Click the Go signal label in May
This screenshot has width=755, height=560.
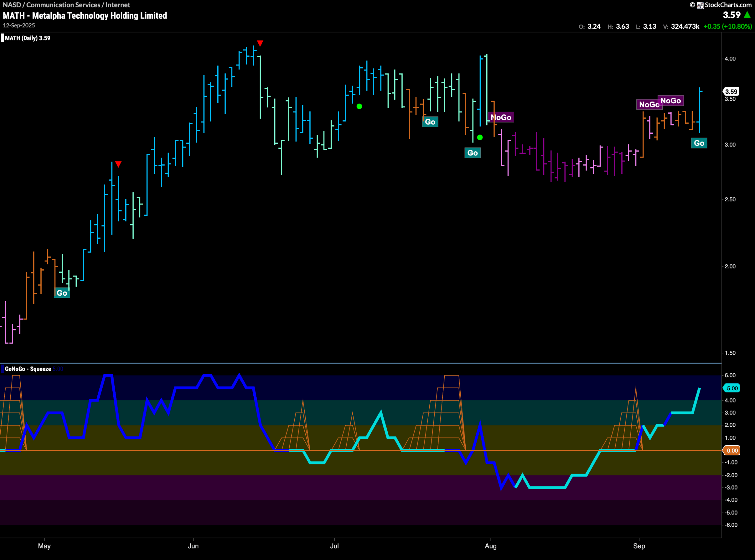tap(62, 293)
